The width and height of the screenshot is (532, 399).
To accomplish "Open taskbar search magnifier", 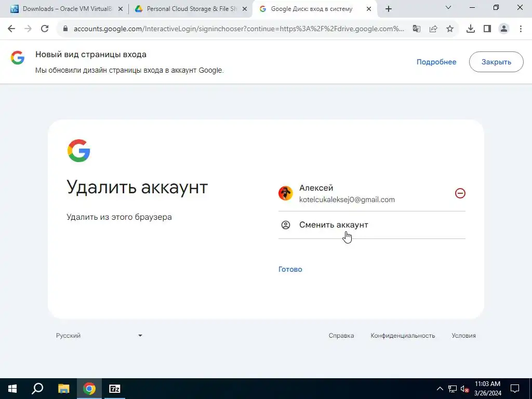I will (x=37, y=389).
